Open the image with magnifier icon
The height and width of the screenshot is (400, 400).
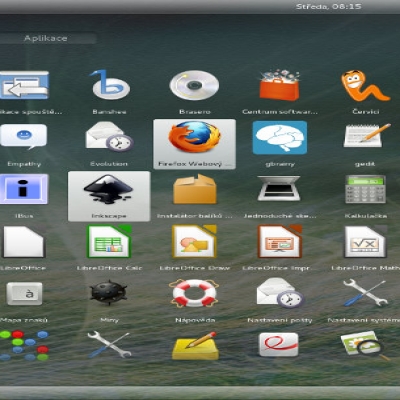pyautogui.click(x=365, y=345)
